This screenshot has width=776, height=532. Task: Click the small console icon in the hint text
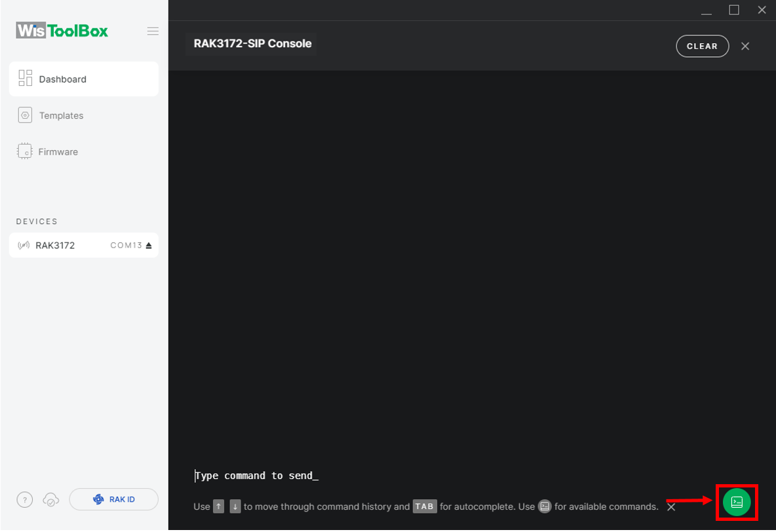545,506
